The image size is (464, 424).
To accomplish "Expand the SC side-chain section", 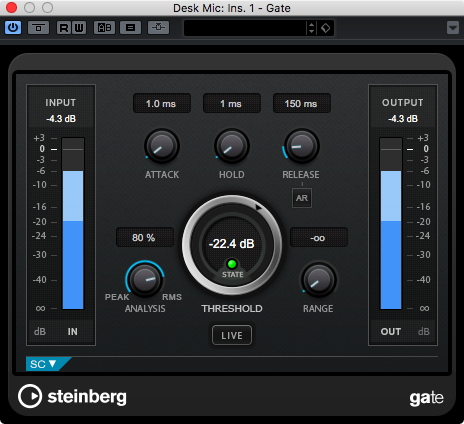I will point(44,364).
